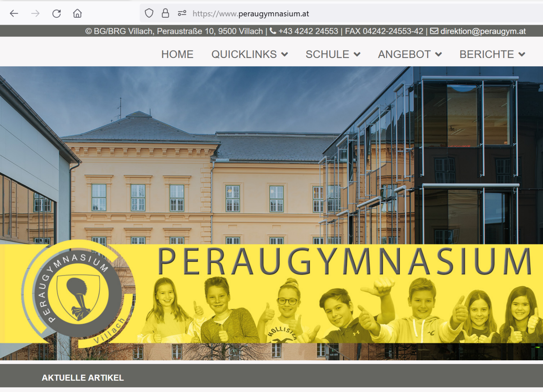Click the browser forward arrow
The height and width of the screenshot is (392, 543).
click(35, 14)
